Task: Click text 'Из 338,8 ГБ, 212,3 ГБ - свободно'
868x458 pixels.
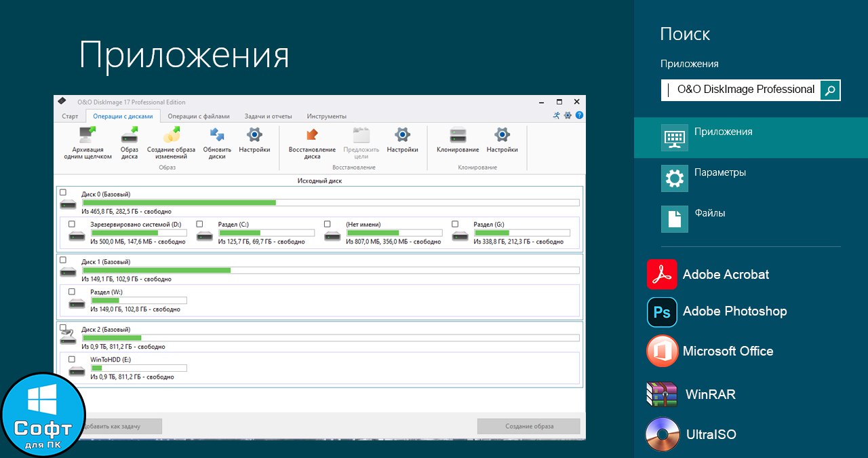Action: 518,242
